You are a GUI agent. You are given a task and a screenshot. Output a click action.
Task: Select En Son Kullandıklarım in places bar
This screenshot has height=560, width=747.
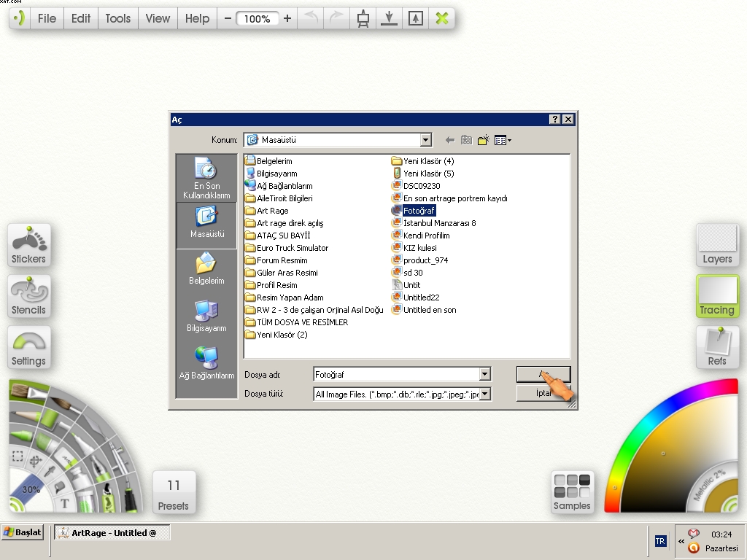pos(206,179)
